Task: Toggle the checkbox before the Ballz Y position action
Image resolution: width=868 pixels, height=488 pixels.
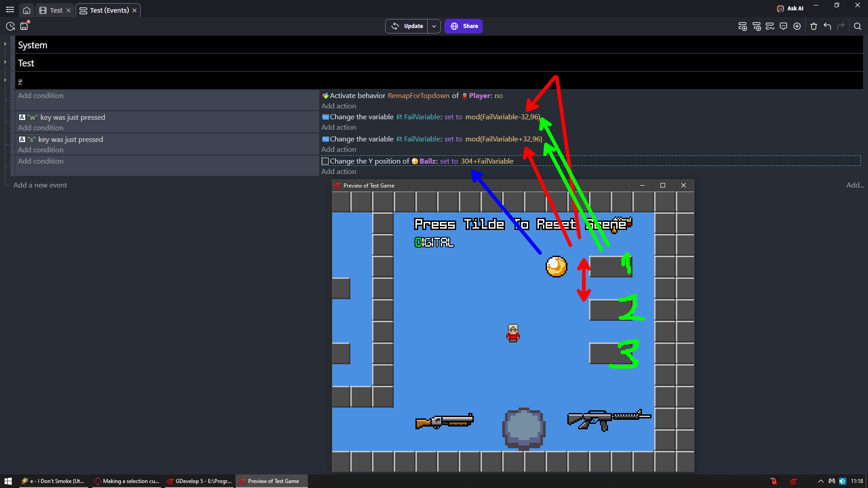Action: coord(325,161)
